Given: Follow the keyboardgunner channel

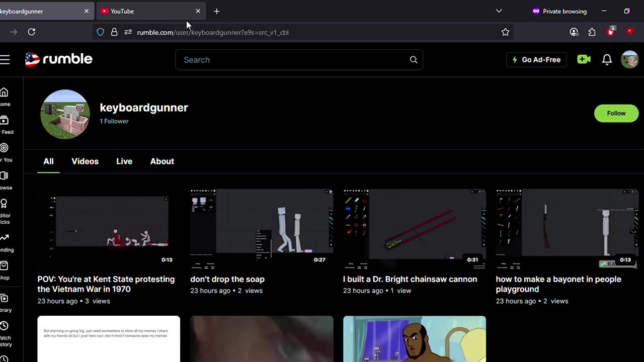Looking at the screenshot, I should 616,113.
